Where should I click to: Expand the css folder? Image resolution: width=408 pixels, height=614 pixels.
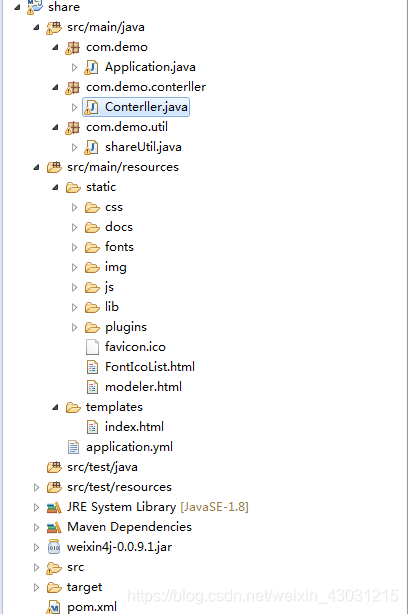(74, 208)
